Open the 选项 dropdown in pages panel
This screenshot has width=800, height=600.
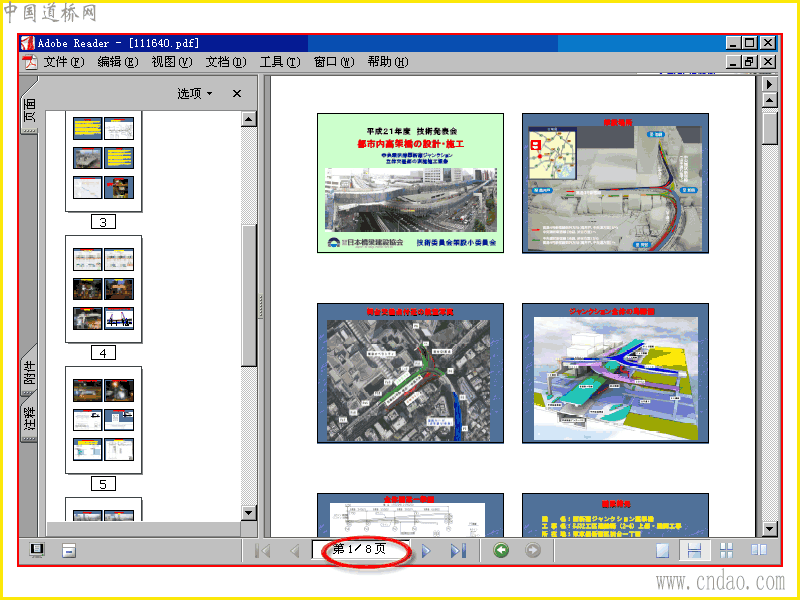coord(195,93)
